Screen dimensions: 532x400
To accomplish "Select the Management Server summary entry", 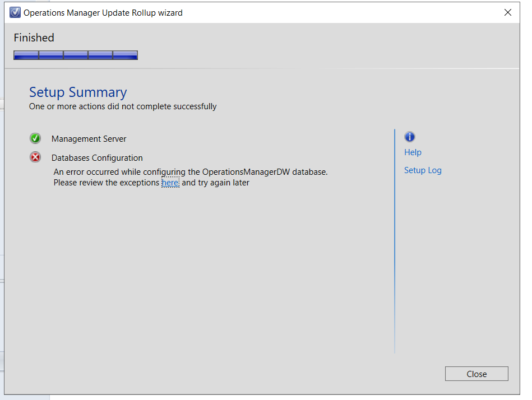I will pos(89,138).
